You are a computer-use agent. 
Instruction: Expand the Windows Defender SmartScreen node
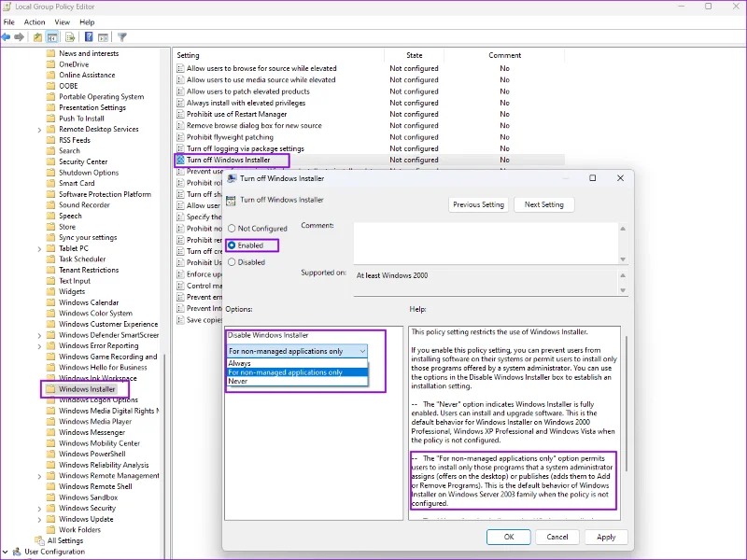click(39, 335)
